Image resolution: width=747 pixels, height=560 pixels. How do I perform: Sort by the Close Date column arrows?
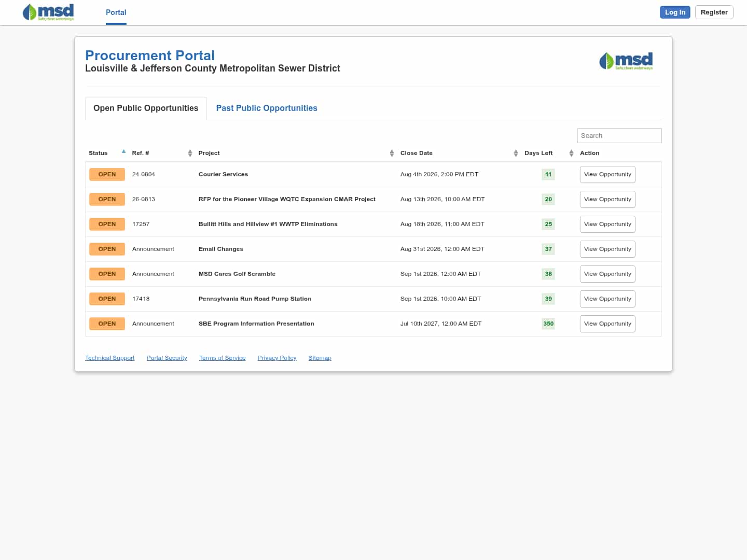pyautogui.click(x=516, y=153)
